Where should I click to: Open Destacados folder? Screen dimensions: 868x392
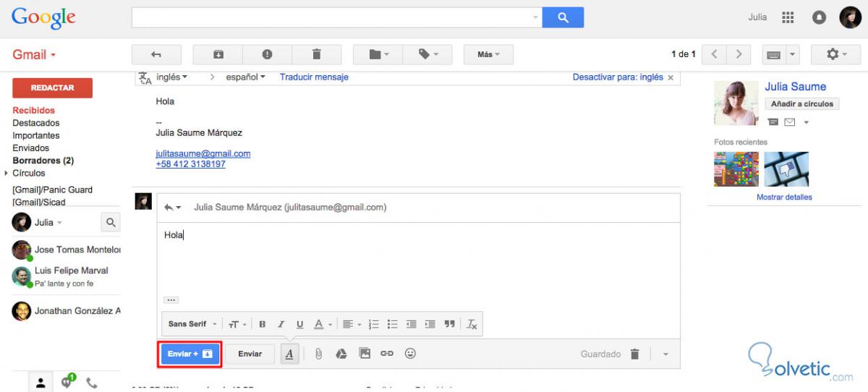(x=36, y=123)
